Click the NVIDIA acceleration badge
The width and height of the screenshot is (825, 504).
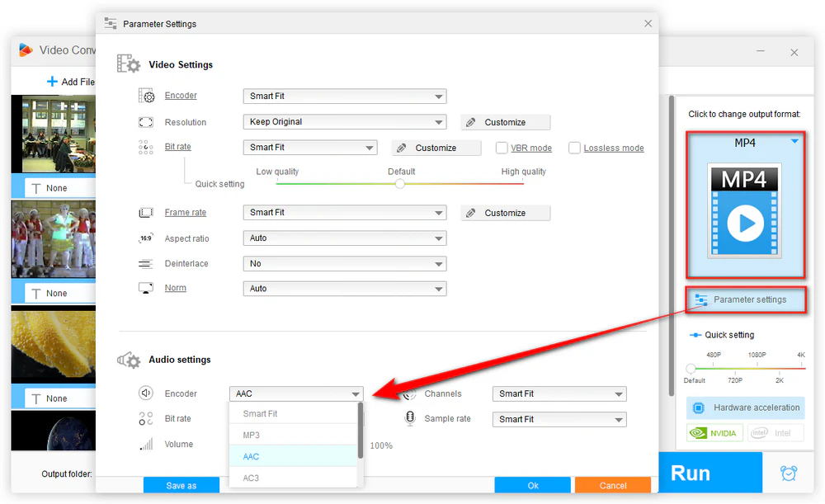[x=714, y=433]
